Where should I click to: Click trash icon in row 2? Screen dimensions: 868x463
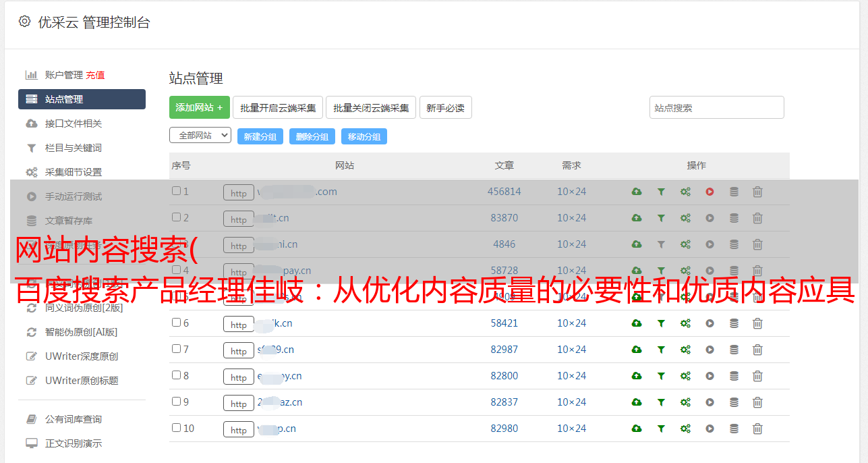click(x=757, y=218)
